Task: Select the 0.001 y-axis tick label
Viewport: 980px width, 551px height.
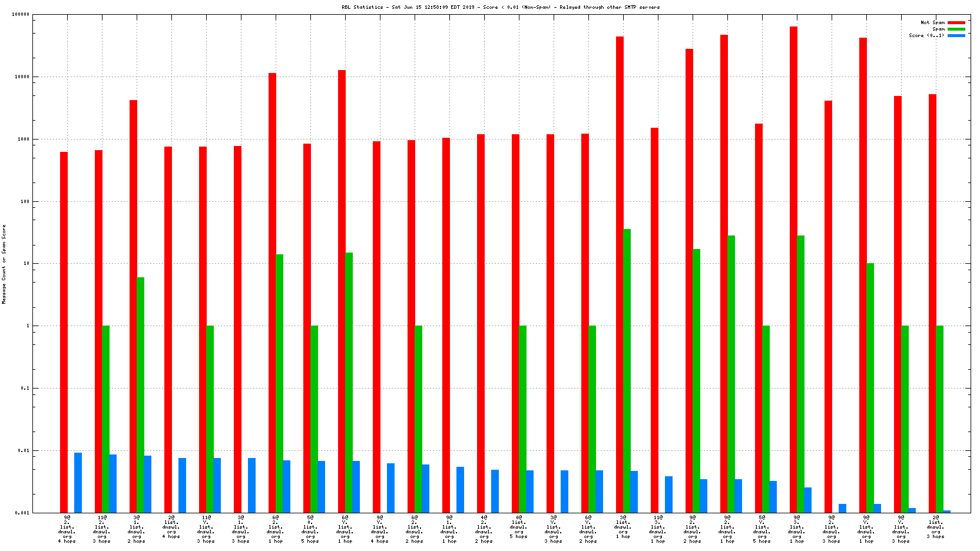Action: [22, 513]
